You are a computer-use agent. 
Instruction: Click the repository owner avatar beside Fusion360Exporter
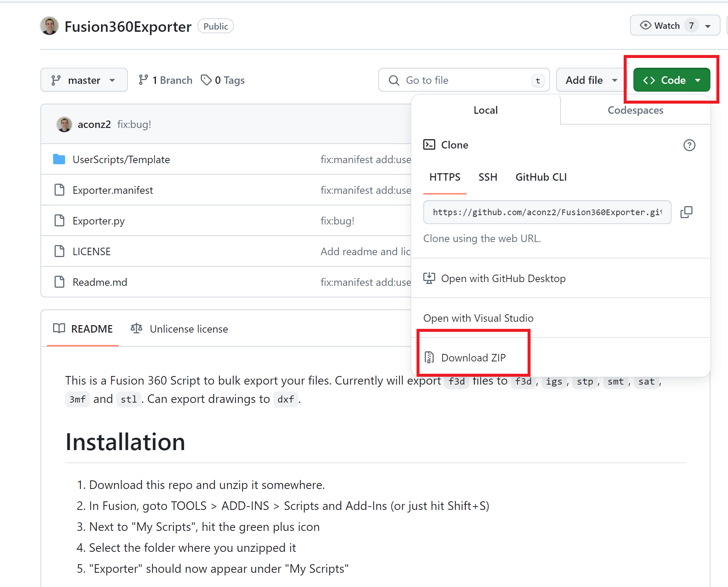point(49,26)
